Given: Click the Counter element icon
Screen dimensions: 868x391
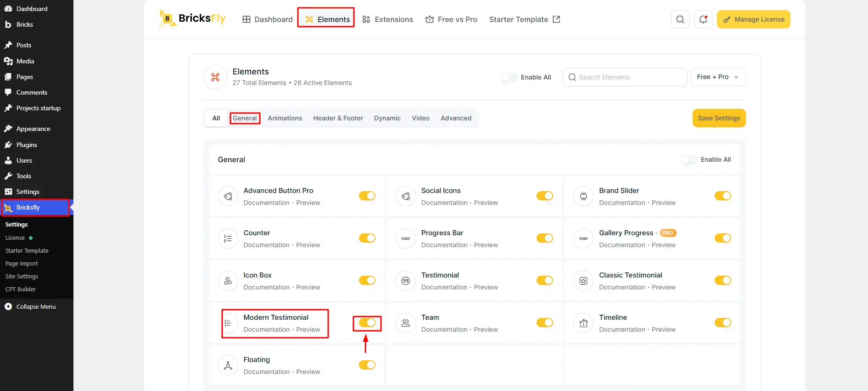Looking at the screenshot, I should click(228, 238).
